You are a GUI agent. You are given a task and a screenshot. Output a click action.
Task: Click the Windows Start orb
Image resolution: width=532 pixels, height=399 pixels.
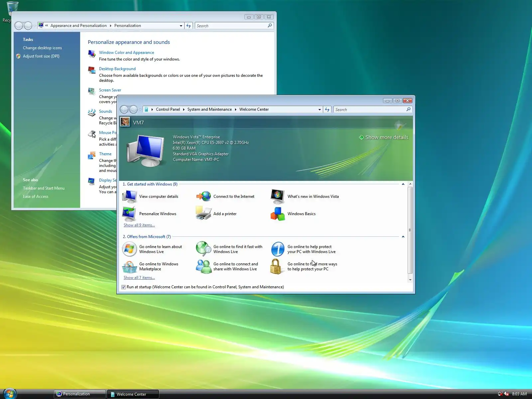pos(10,394)
